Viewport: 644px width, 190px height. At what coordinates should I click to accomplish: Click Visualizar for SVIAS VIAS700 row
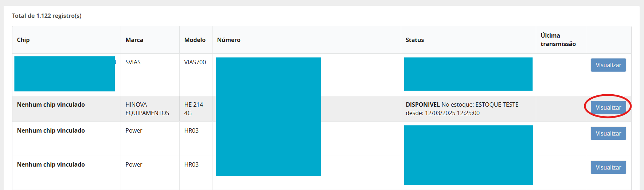click(608, 65)
